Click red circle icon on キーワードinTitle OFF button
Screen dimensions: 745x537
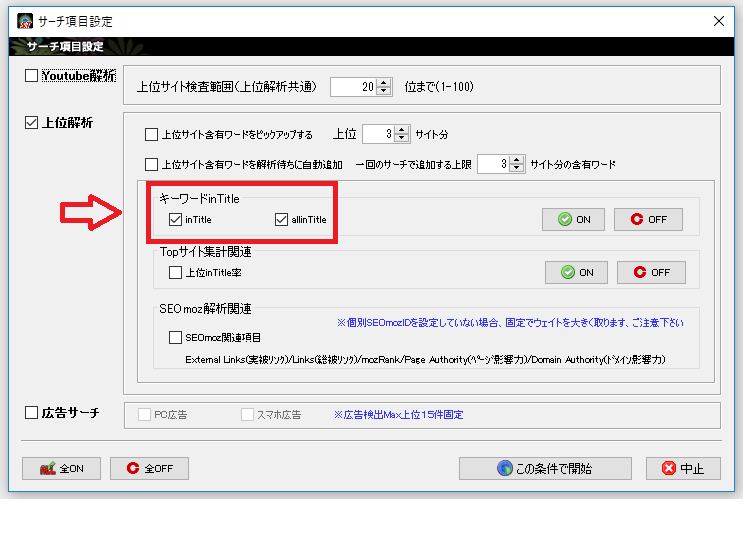click(637, 219)
